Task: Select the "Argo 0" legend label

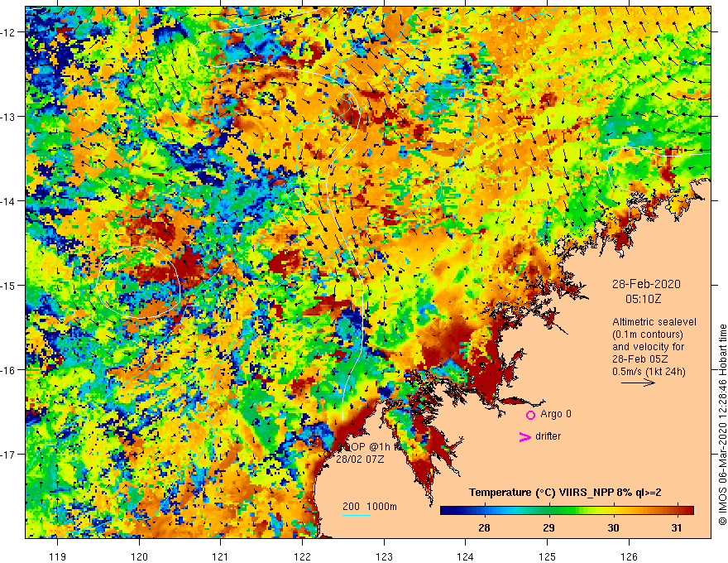Action: pos(556,414)
